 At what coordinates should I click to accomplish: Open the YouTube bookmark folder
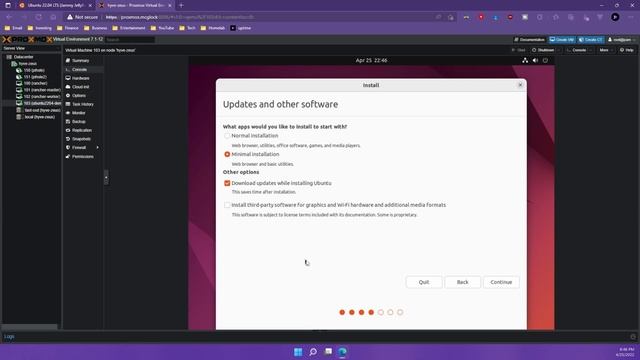click(x=162, y=28)
